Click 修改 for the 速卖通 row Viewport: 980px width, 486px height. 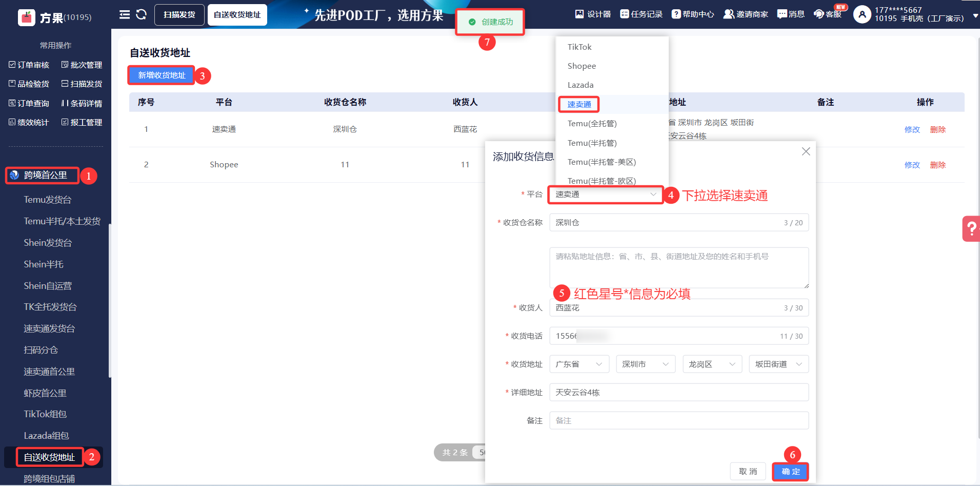coord(912,130)
